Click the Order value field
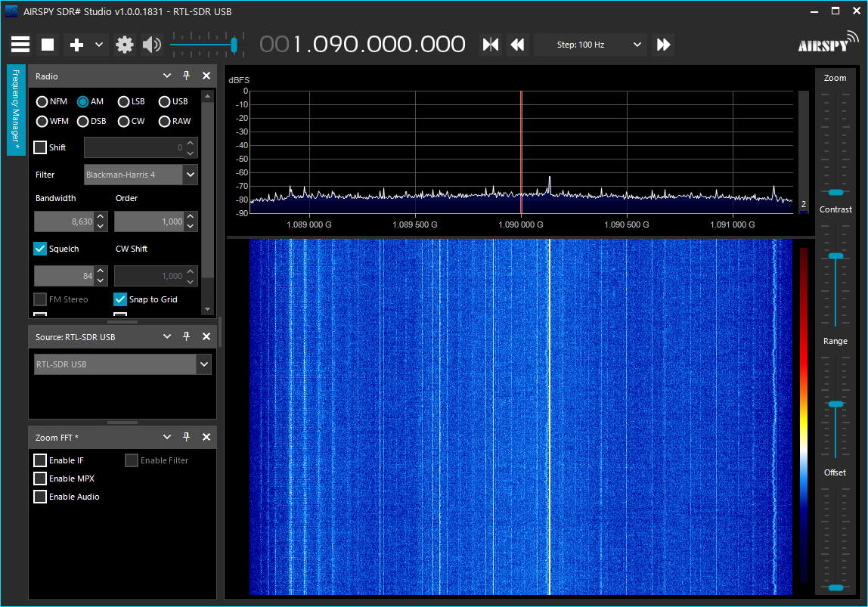 point(148,221)
